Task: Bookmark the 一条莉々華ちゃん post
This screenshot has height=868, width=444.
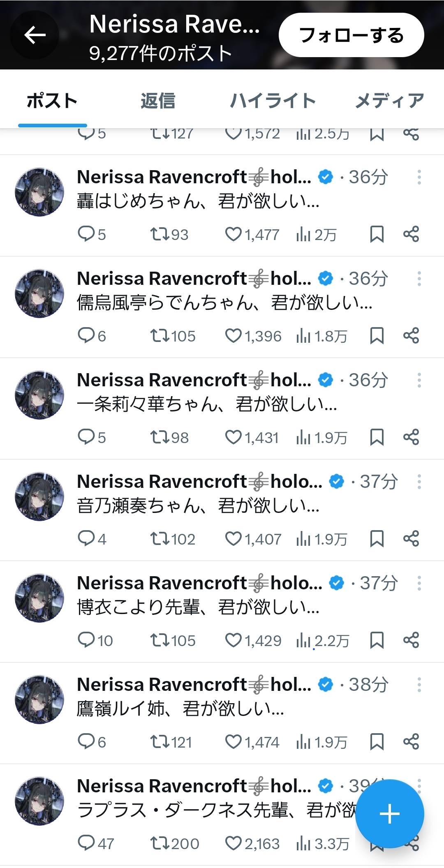Action: (377, 437)
